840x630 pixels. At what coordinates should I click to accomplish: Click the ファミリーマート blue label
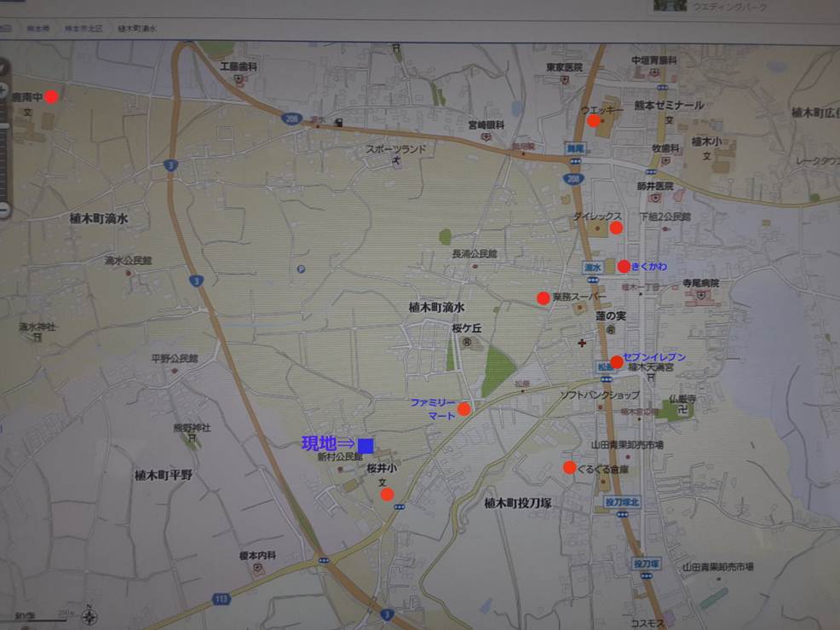click(433, 408)
